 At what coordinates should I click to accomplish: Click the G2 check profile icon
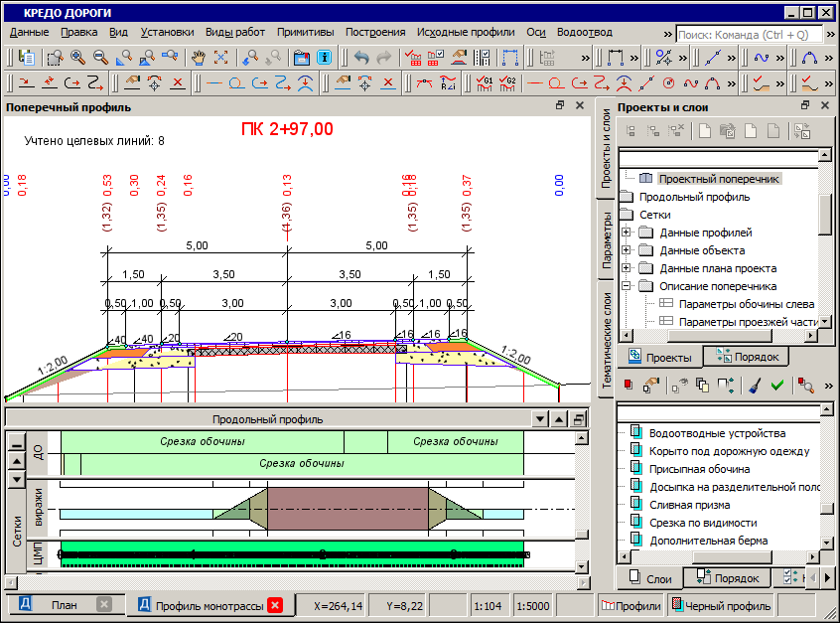pos(506,83)
